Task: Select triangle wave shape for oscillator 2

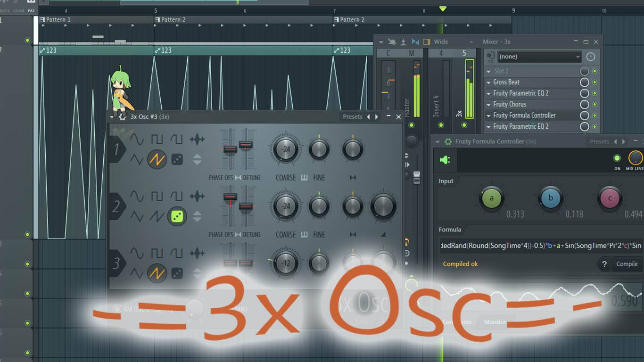Action: (x=137, y=216)
